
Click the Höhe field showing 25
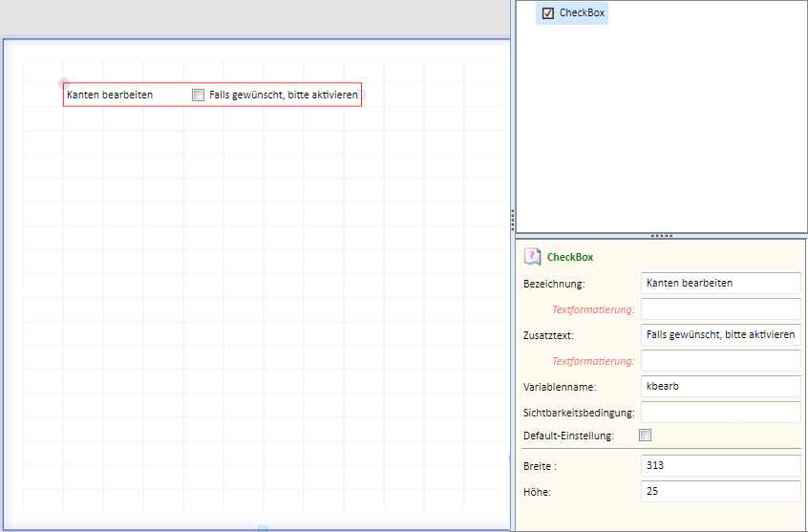[720, 491]
